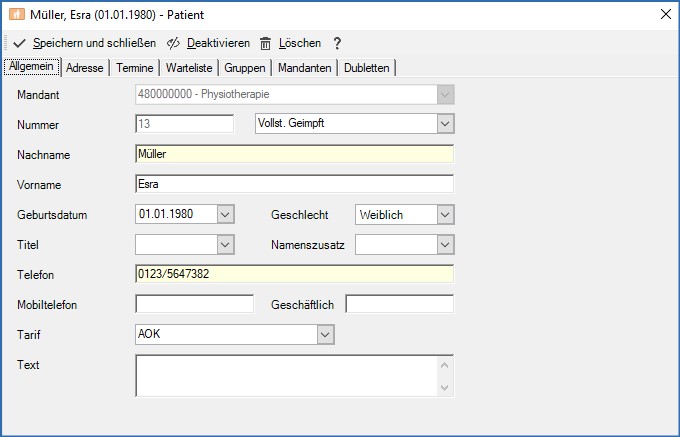The height and width of the screenshot is (437, 680).
Task: Click the empty Mobiltelefon input field
Action: [194, 304]
